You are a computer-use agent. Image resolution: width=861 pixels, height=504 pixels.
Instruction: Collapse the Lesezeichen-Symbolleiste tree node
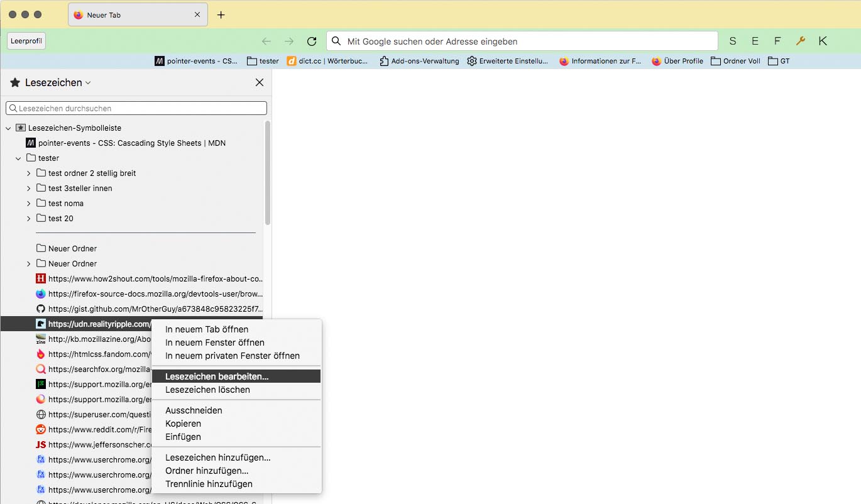click(8, 128)
